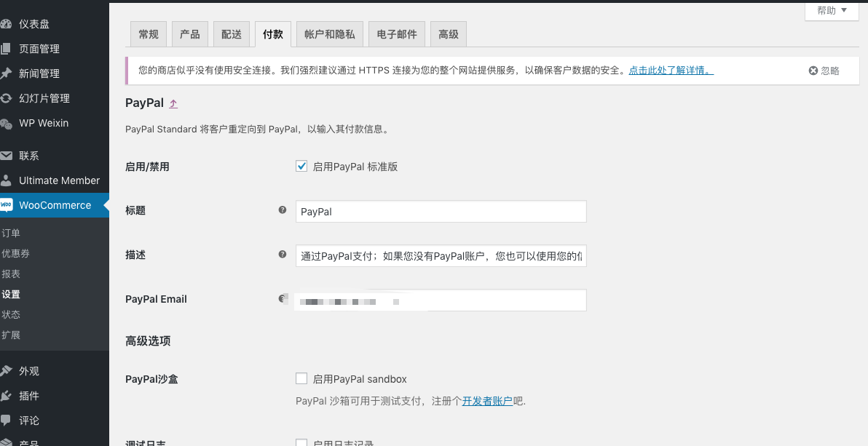Click the return arrow icon beside PayPal heading
868x446 pixels.
point(173,104)
